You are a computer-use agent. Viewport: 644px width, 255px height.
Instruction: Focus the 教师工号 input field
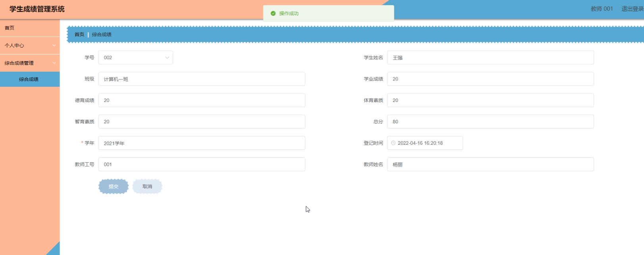(x=202, y=165)
